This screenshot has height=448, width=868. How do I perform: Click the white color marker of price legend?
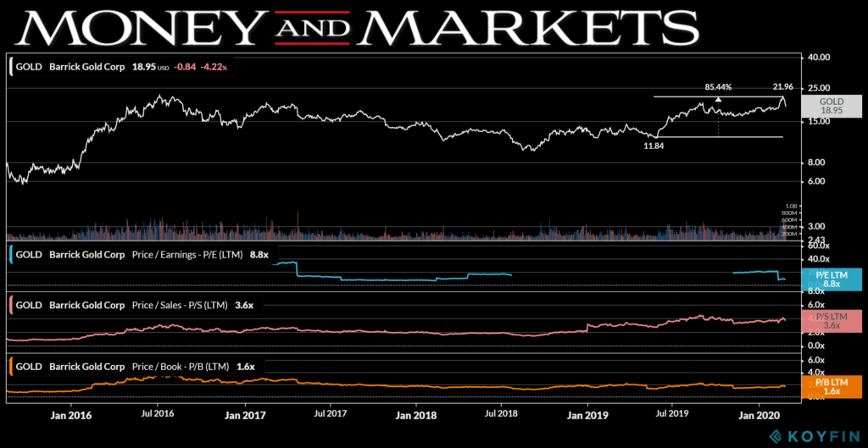10,67
